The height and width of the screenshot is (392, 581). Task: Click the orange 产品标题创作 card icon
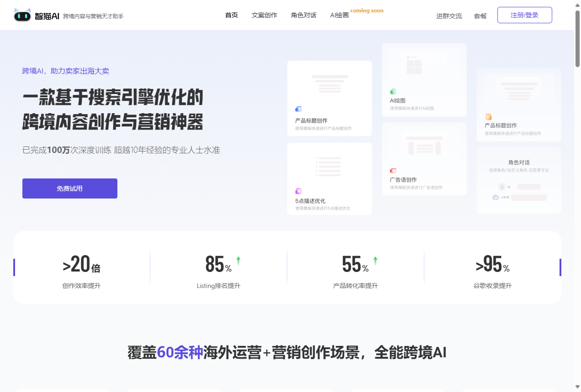tap(488, 117)
